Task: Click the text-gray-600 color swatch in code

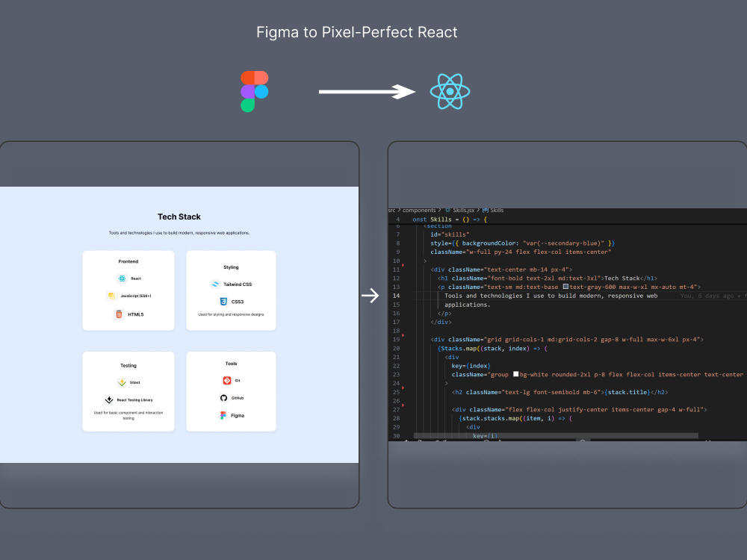Action: (x=565, y=287)
